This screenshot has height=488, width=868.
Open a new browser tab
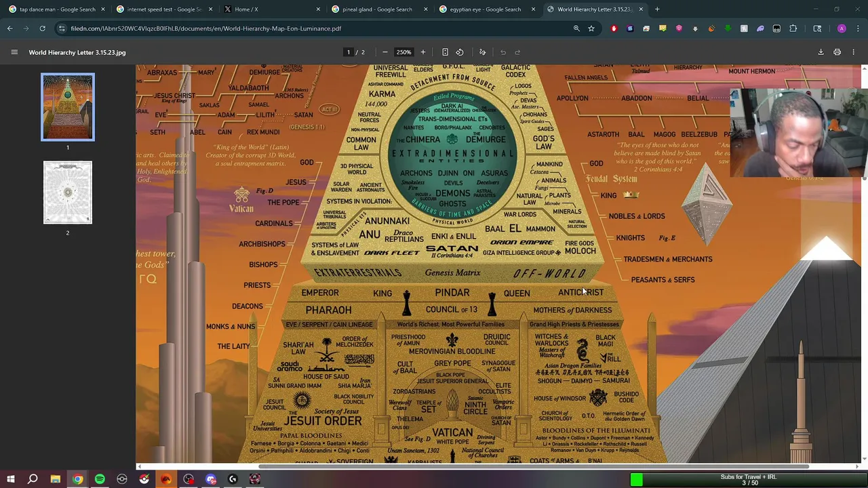[657, 9]
